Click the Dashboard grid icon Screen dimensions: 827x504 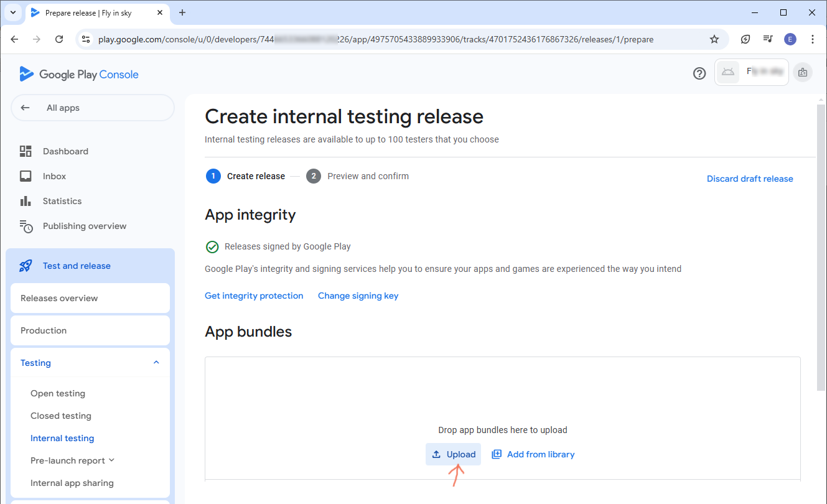click(x=26, y=151)
